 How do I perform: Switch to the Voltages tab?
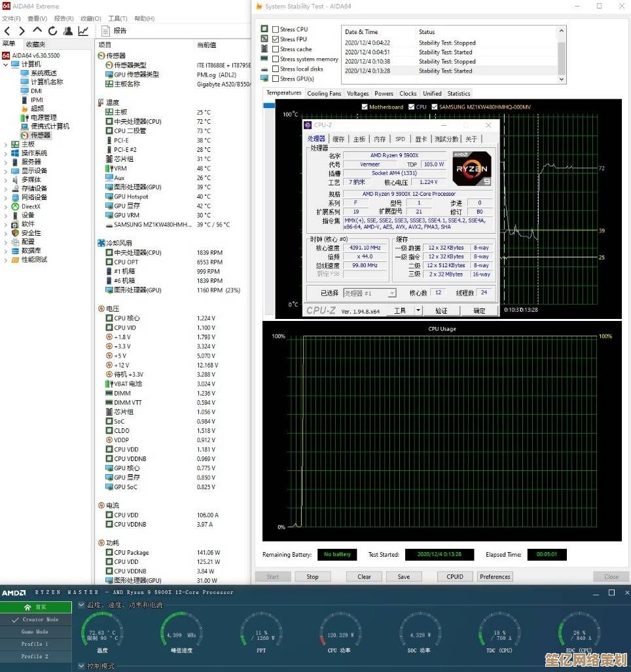tap(357, 94)
